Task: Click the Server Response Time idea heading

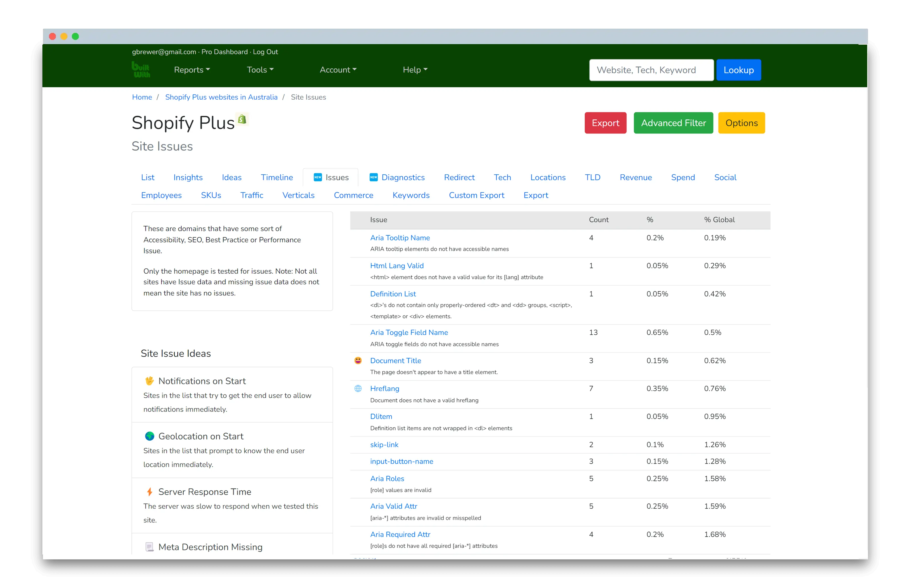Action: tap(205, 492)
